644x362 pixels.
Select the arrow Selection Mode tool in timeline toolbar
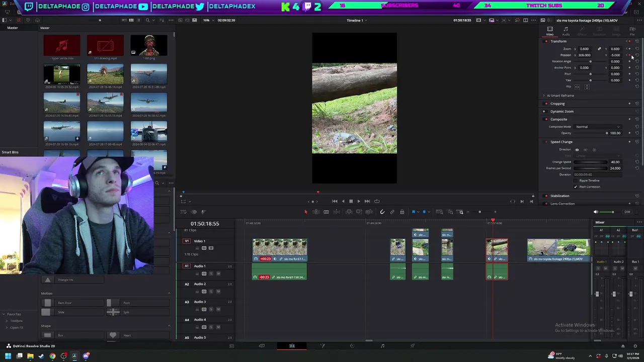(x=306, y=212)
